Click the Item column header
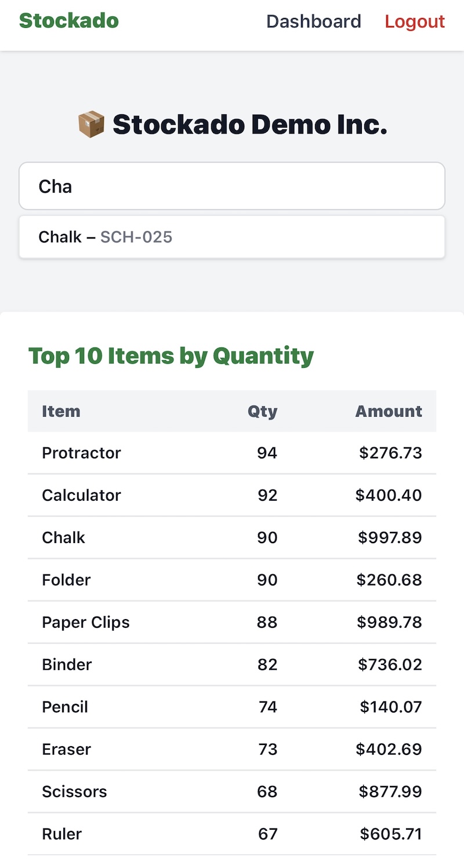 (61, 411)
